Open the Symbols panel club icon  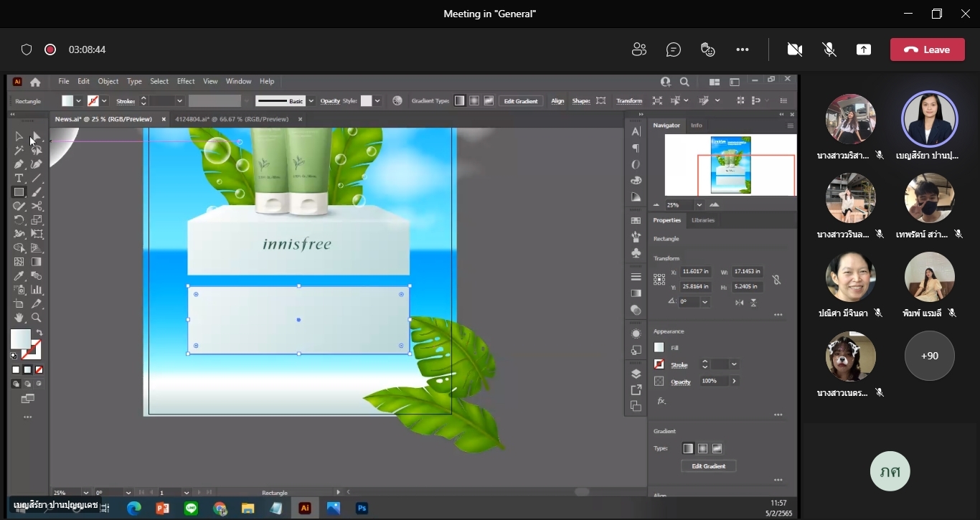click(x=636, y=253)
